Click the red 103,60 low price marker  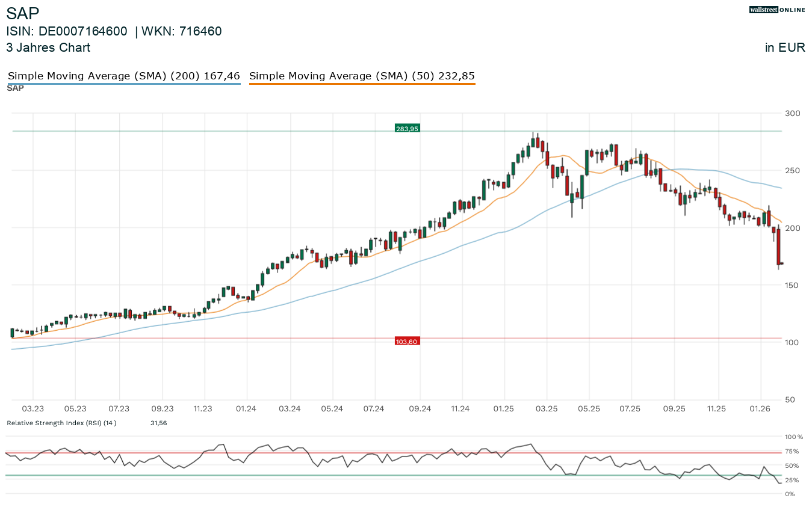coord(406,341)
